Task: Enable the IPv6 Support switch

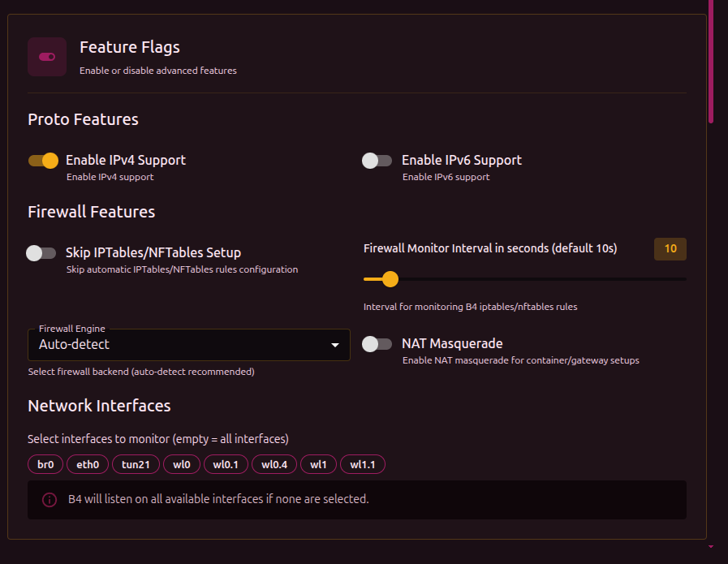Action: point(377,161)
